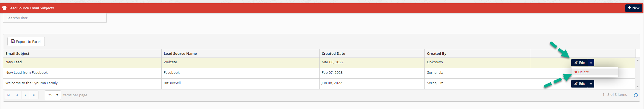Image resolution: width=644 pixels, height=109 pixels.
Task: Sort by Created By column header
Action: [x=437, y=54]
